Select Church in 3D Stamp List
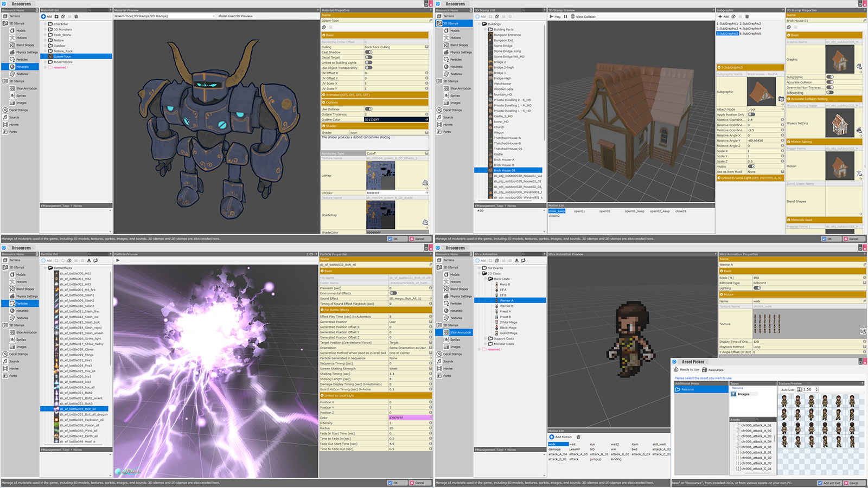Viewport: 868px width, 488px height. click(x=499, y=127)
